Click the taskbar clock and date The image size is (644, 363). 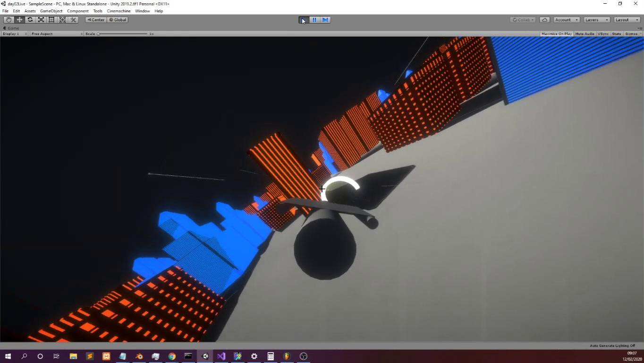point(632,356)
